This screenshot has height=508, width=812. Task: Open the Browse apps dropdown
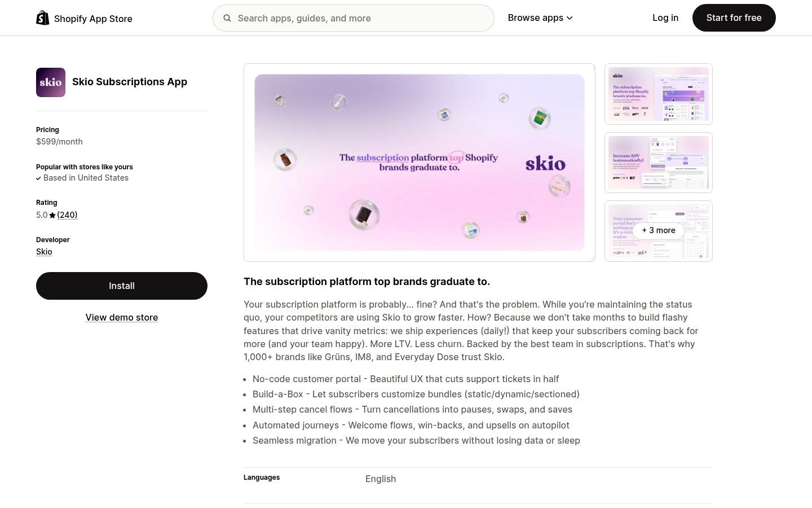pos(535,17)
